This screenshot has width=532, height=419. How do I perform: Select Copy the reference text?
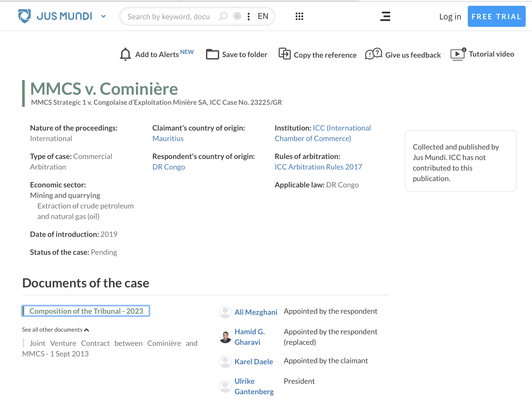tap(325, 55)
